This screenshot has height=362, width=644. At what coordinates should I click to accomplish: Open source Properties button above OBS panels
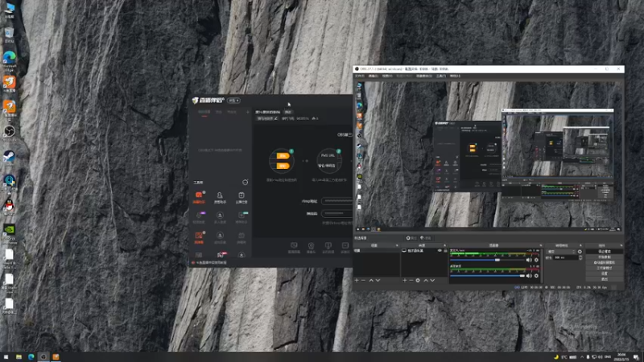(411, 238)
